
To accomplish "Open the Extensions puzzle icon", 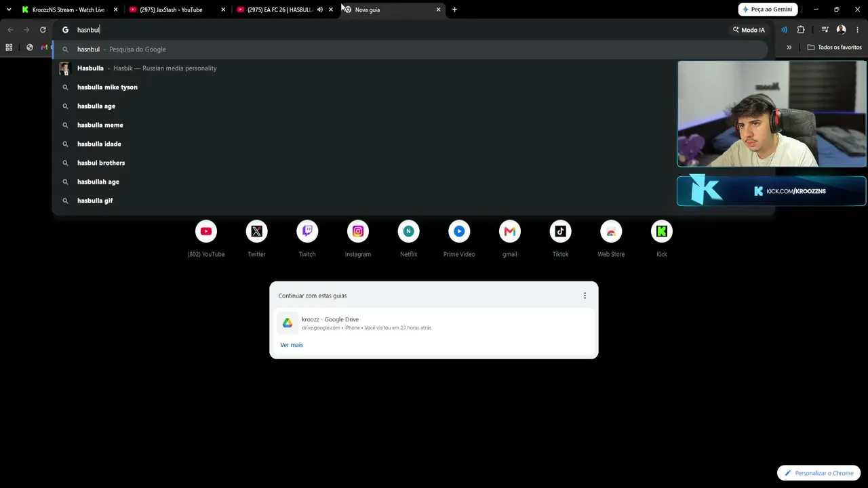I will (801, 30).
